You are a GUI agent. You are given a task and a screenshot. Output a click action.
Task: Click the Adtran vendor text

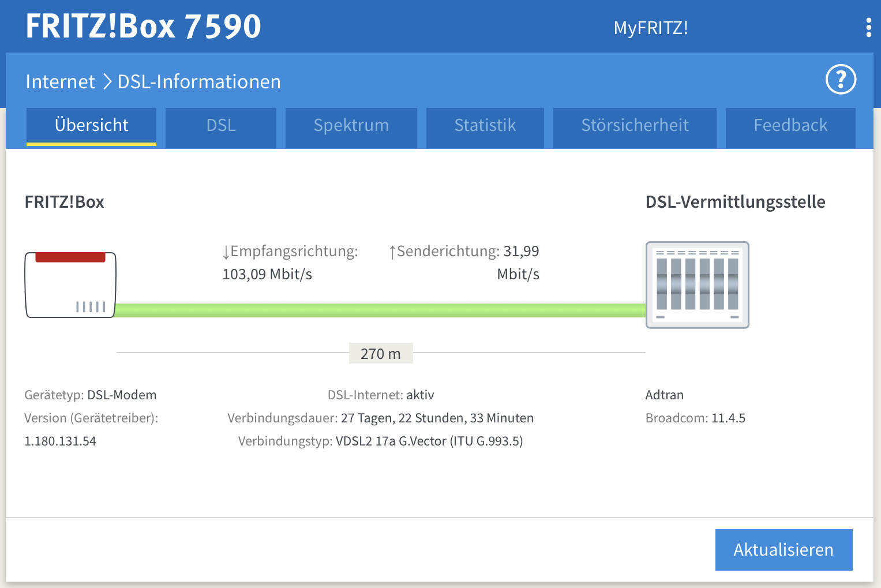coord(665,395)
